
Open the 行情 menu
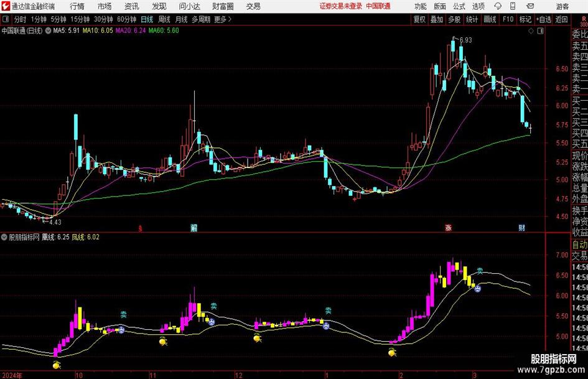77,6
